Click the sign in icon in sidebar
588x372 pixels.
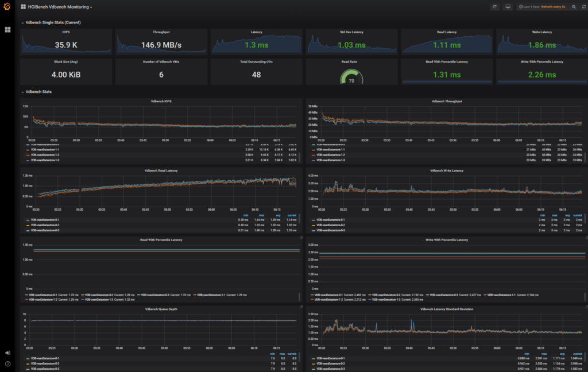7,352
